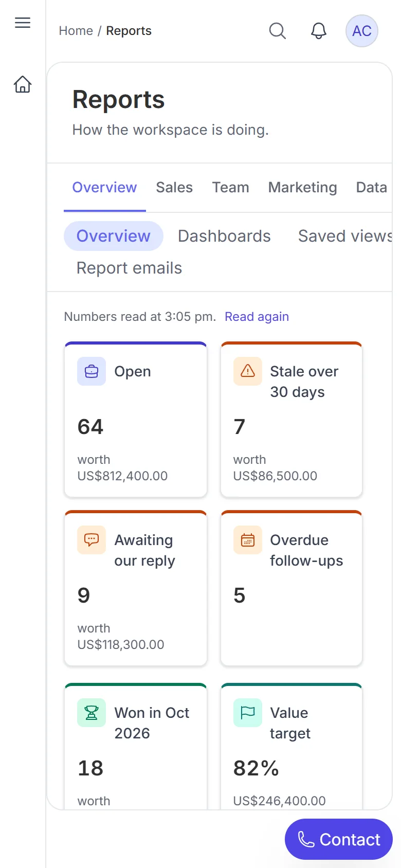Open the Open deals card
This screenshot has width=401, height=868.
click(136, 420)
